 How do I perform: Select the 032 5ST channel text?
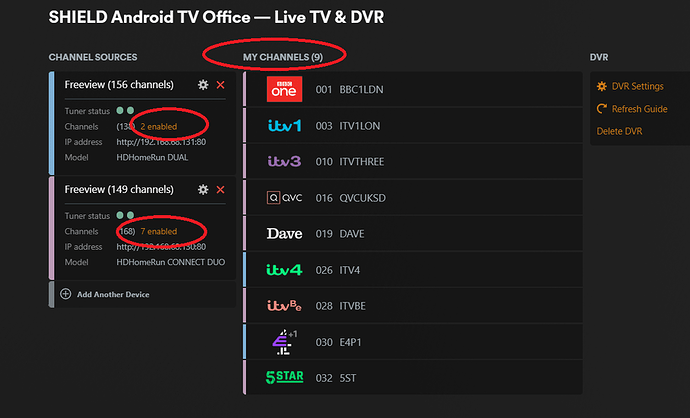(x=336, y=378)
